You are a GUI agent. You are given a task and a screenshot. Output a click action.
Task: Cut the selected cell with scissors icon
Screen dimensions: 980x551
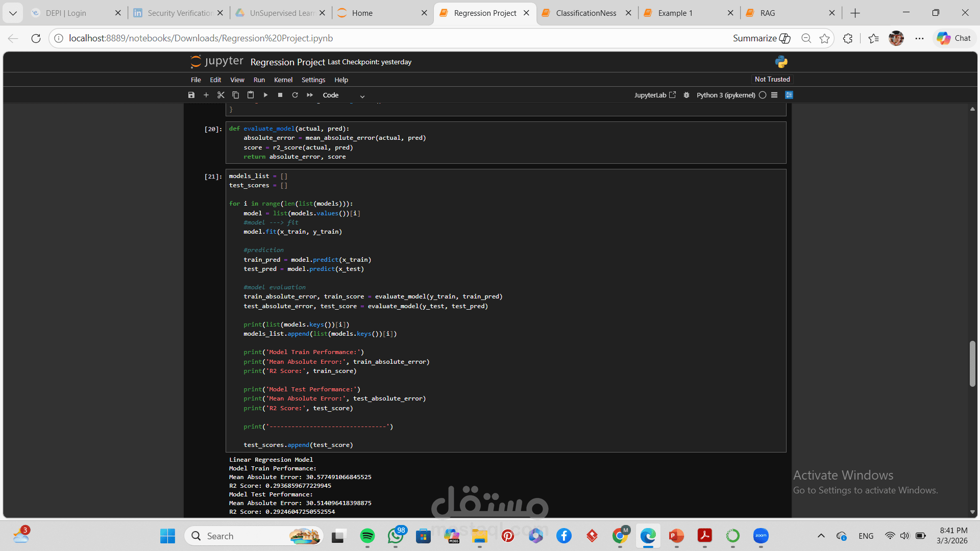tap(221, 95)
